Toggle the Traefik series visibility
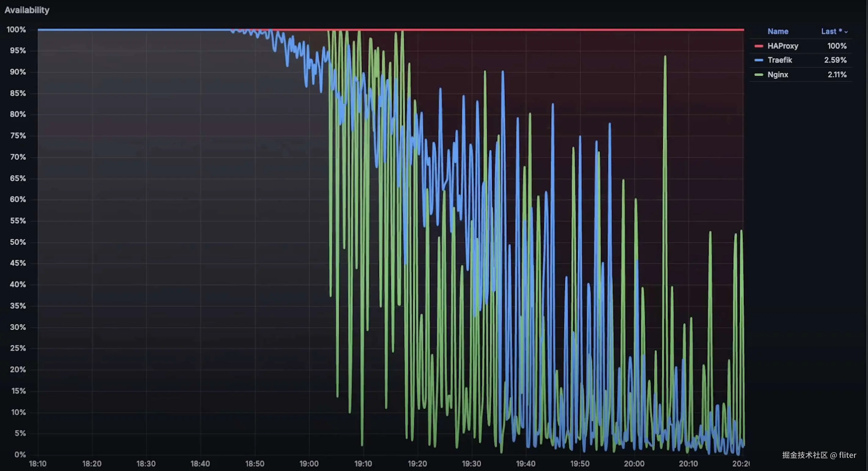Image resolution: width=868 pixels, height=471 pixels. (x=779, y=60)
